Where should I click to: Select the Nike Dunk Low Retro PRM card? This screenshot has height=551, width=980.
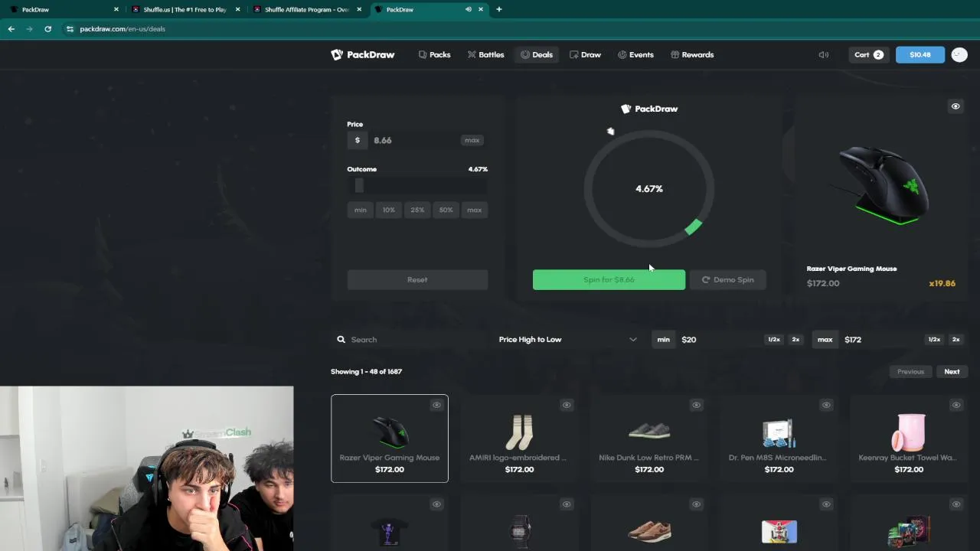point(649,439)
